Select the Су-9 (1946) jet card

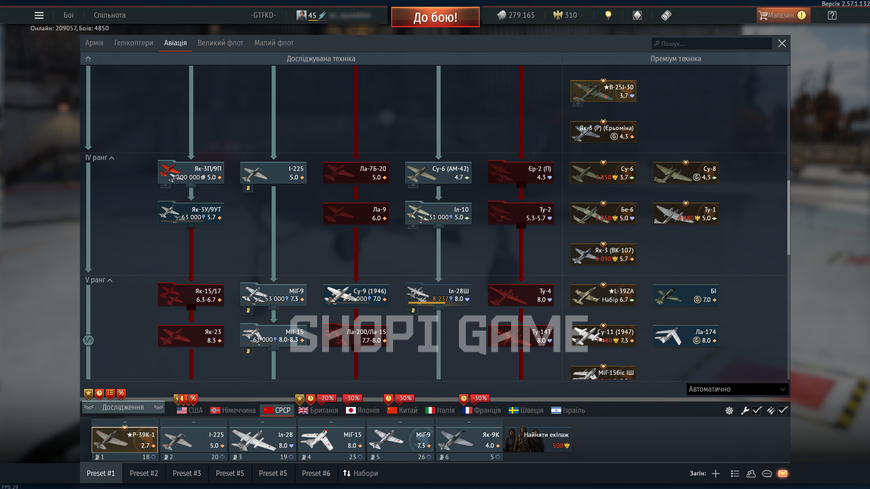356,295
